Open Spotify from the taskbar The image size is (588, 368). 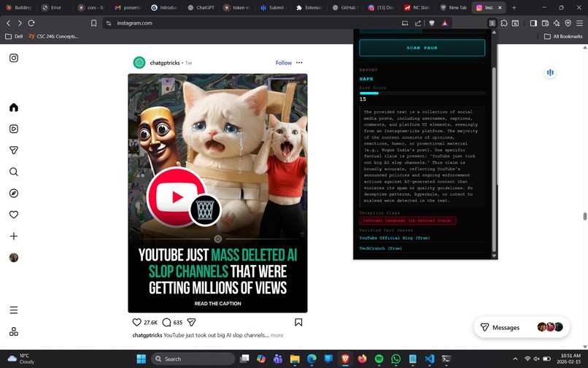(x=379, y=359)
